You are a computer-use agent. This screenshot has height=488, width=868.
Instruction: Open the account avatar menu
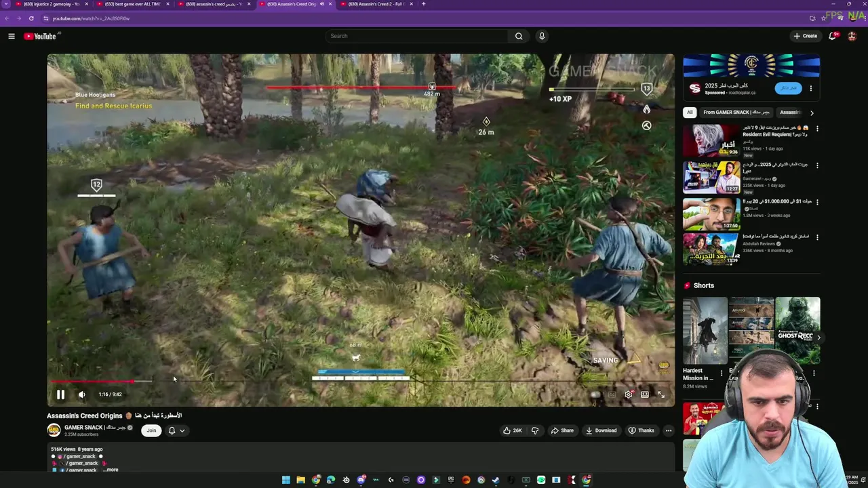pyautogui.click(x=852, y=36)
